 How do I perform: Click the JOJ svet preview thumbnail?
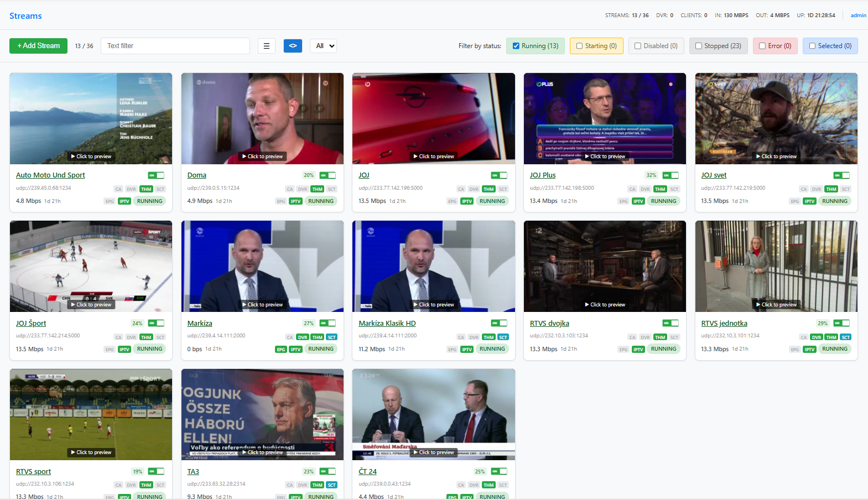[776, 118]
